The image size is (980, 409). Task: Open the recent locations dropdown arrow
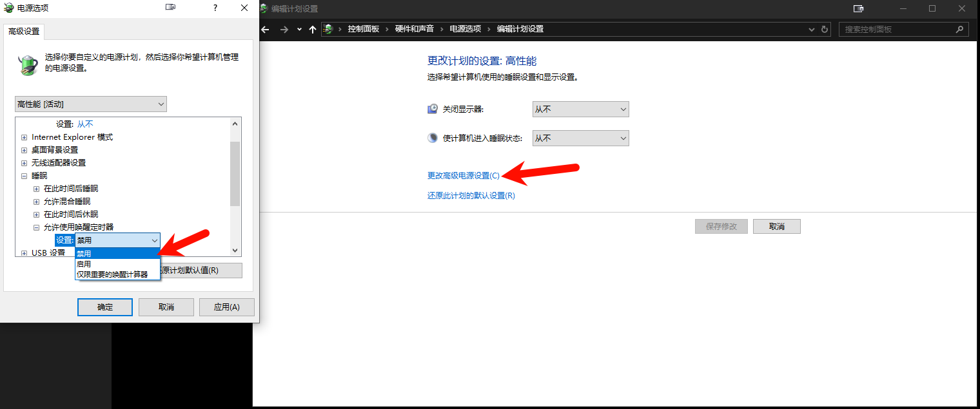[299, 30]
